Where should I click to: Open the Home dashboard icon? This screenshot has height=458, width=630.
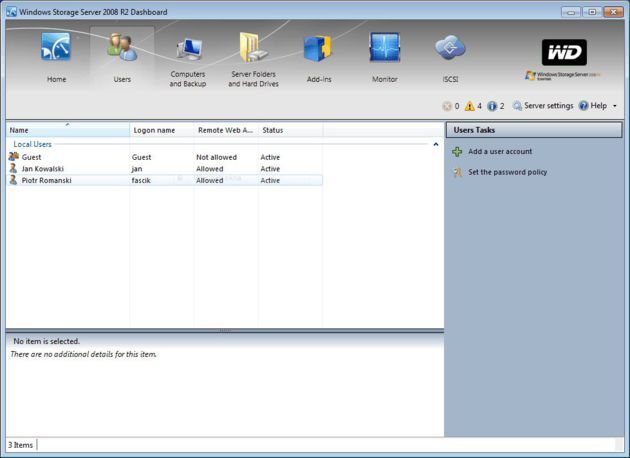pyautogui.click(x=56, y=47)
